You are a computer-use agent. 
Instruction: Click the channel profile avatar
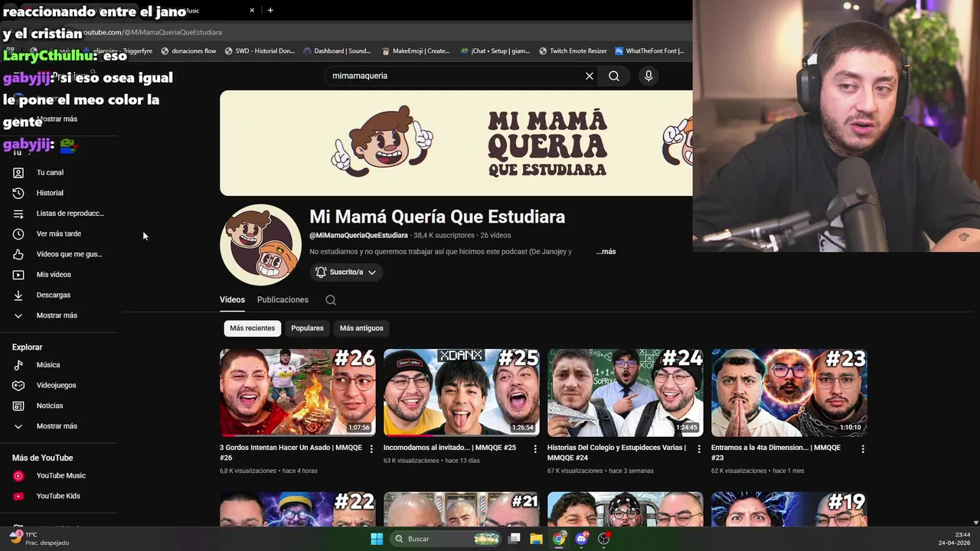click(x=260, y=245)
